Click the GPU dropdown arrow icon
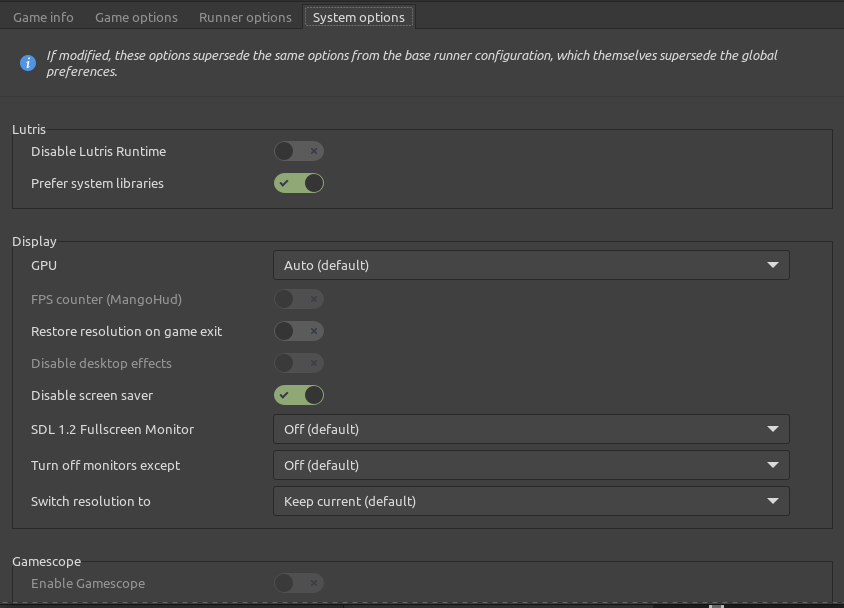Viewport: 844px width, 608px height. pos(772,265)
